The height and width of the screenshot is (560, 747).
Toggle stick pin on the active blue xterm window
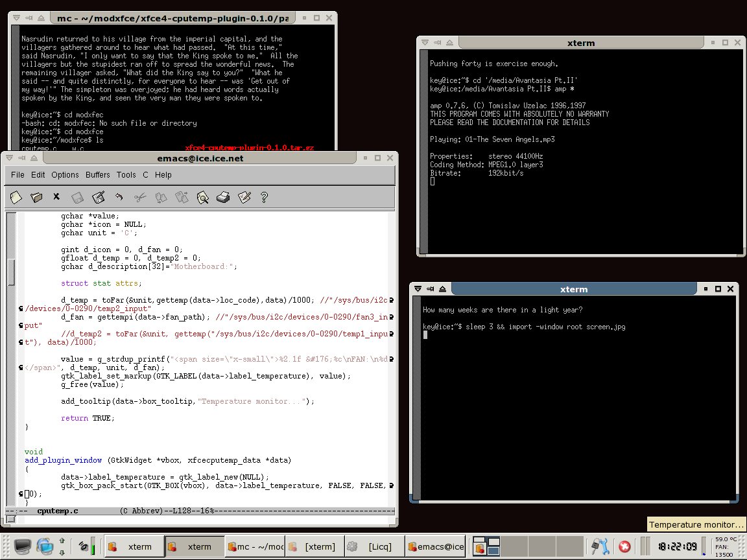click(430, 288)
